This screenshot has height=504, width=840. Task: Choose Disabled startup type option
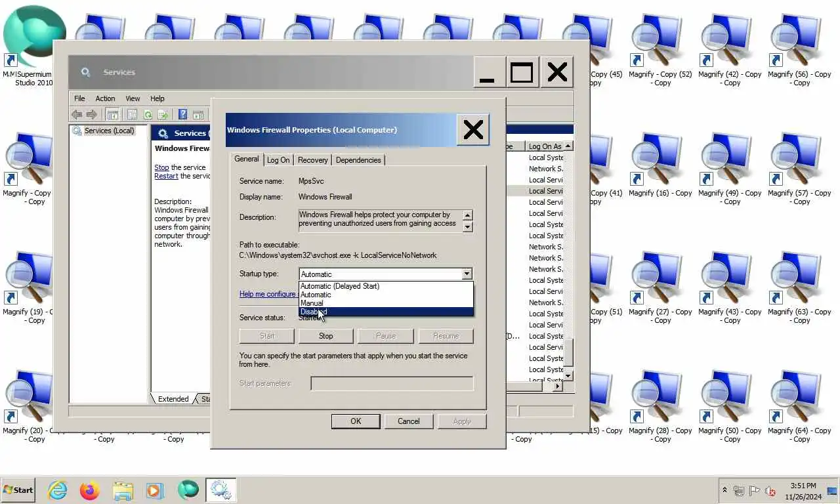(386, 312)
